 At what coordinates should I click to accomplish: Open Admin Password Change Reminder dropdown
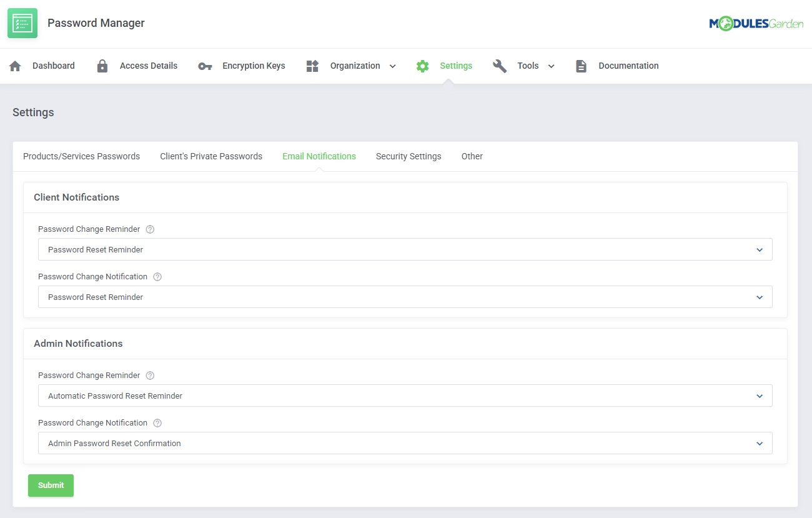tap(405, 396)
